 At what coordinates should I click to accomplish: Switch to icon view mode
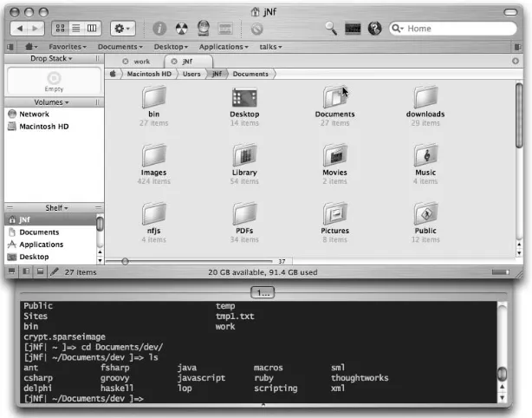(61, 28)
